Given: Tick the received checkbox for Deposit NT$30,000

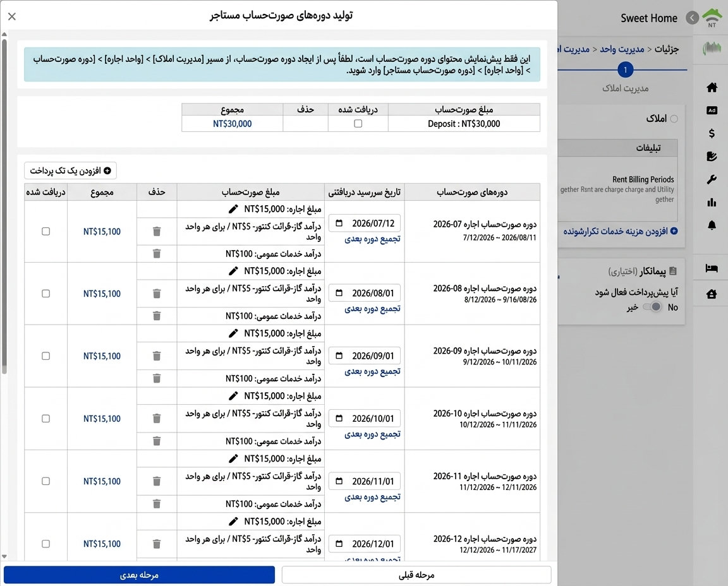Looking at the screenshot, I should tap(358, 123).
